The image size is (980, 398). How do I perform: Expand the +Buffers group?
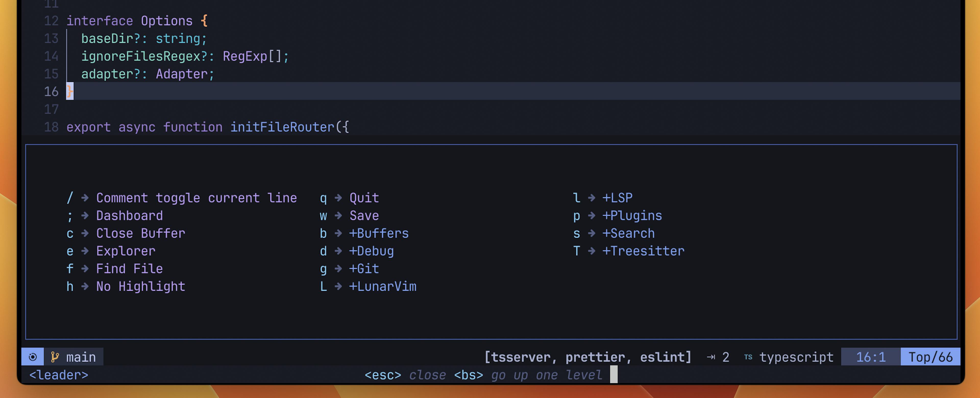(379, 233)
